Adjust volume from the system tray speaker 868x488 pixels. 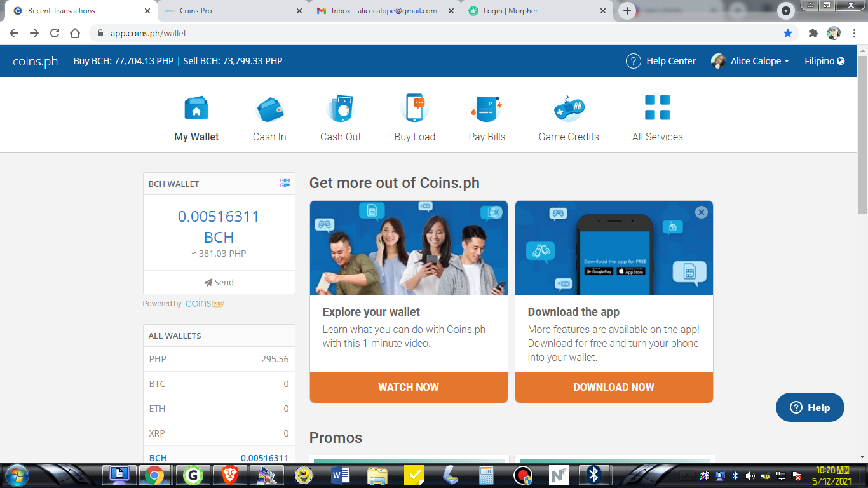[750, 476]
